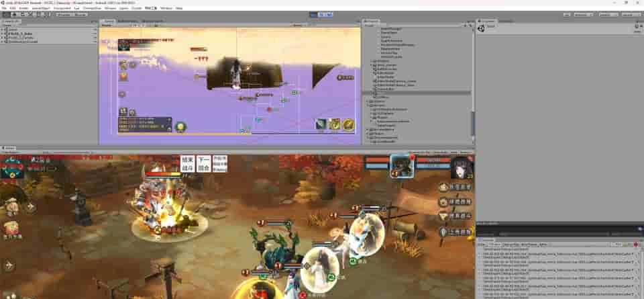The image size is (644, 299).
Task: Click the second skill icon in the Scene view
Action: [x=335, y=124]
